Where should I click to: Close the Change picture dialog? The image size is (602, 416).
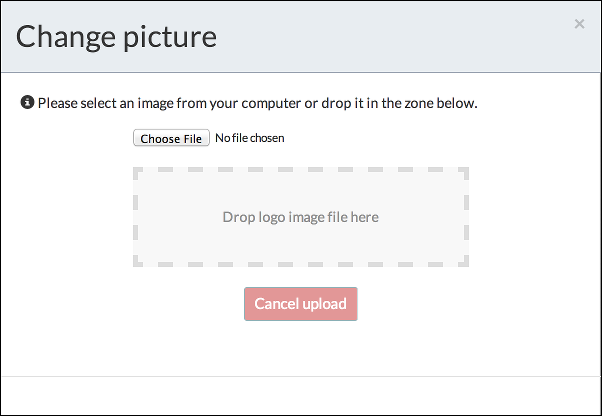click(x=579, y=24)
